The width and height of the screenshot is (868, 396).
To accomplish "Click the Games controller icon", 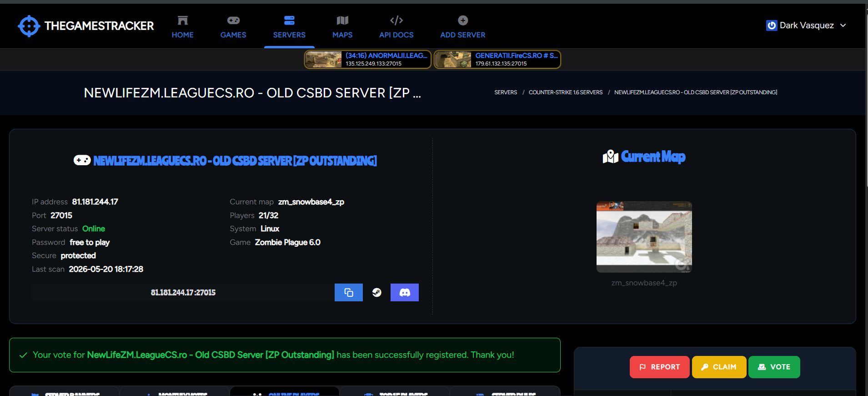I will pyautogui.click(x=233, y=20).
